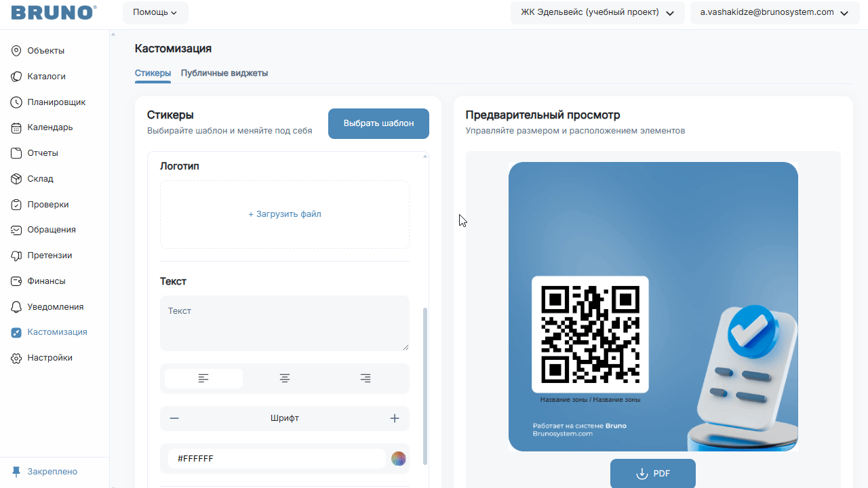
Task: Click the QR code in the preview
Action: 590,334
